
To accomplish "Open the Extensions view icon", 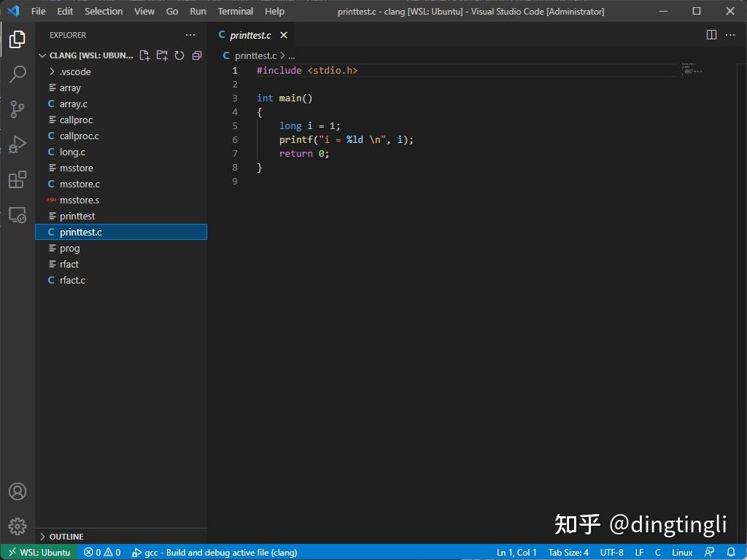I will (x=18, y=179).
